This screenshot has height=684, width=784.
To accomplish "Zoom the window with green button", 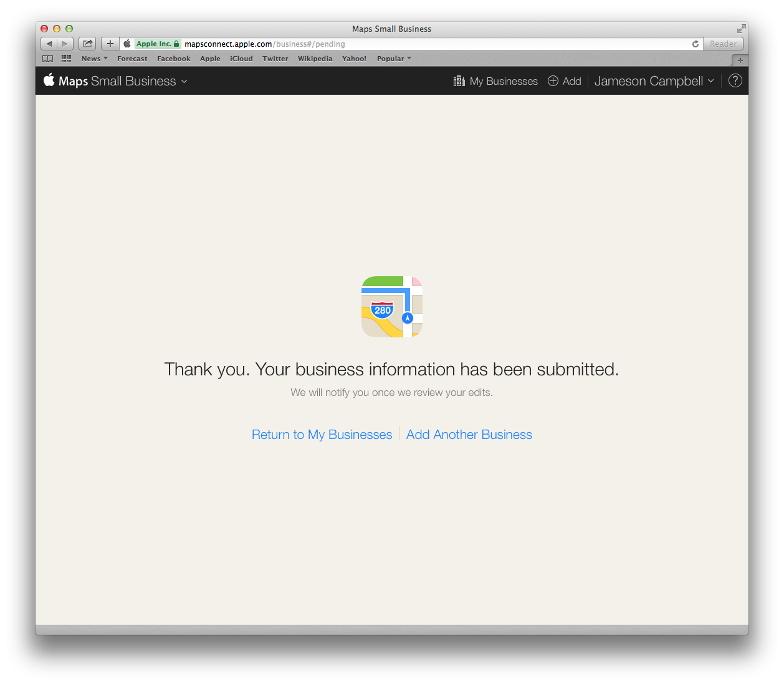I will (x=69, y=29).
